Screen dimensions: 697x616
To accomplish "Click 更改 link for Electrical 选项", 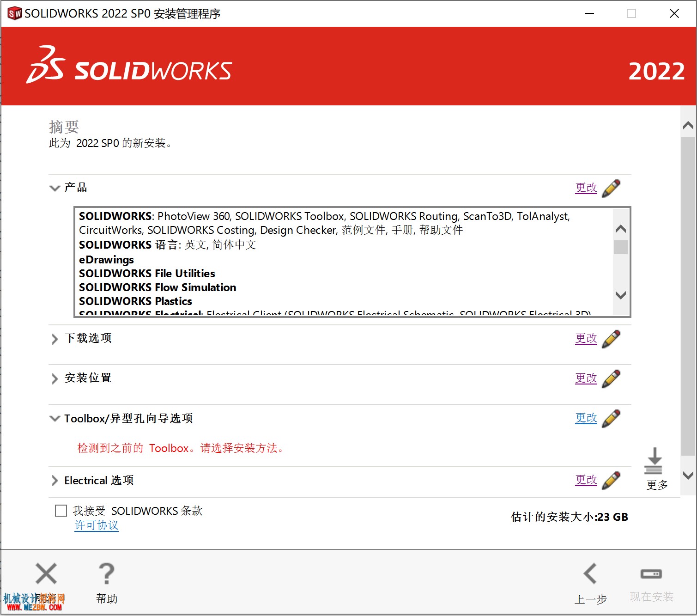I will 586,480.
